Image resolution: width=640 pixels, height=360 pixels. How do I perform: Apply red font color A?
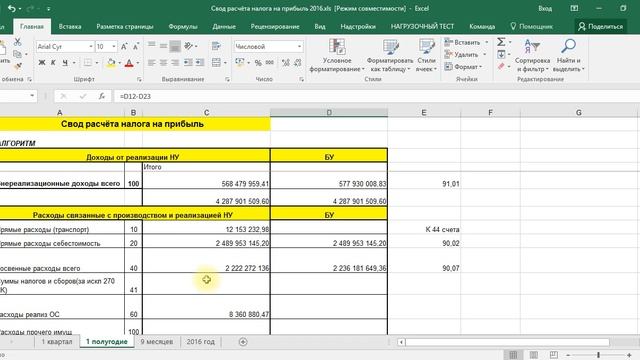coord(129,63)
